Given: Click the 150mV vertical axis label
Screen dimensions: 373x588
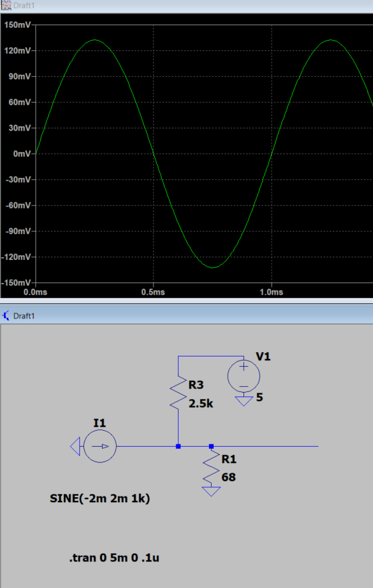Looking at the screenshot, I should [17, 24].
